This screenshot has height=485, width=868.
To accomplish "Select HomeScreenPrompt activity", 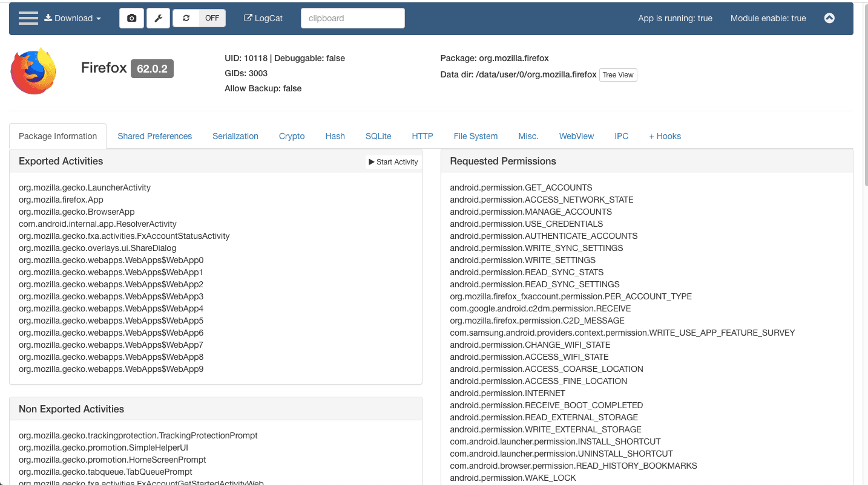I will point(113,460).
